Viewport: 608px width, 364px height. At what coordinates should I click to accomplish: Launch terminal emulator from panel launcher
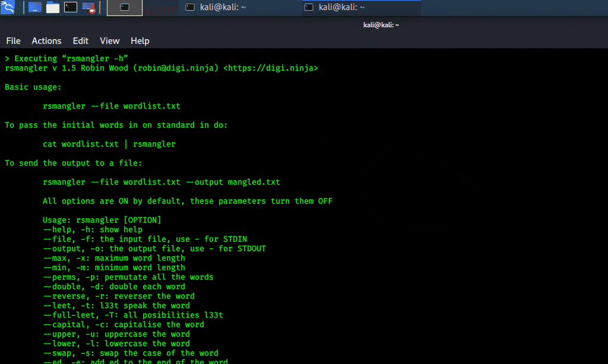pos(71,7)
